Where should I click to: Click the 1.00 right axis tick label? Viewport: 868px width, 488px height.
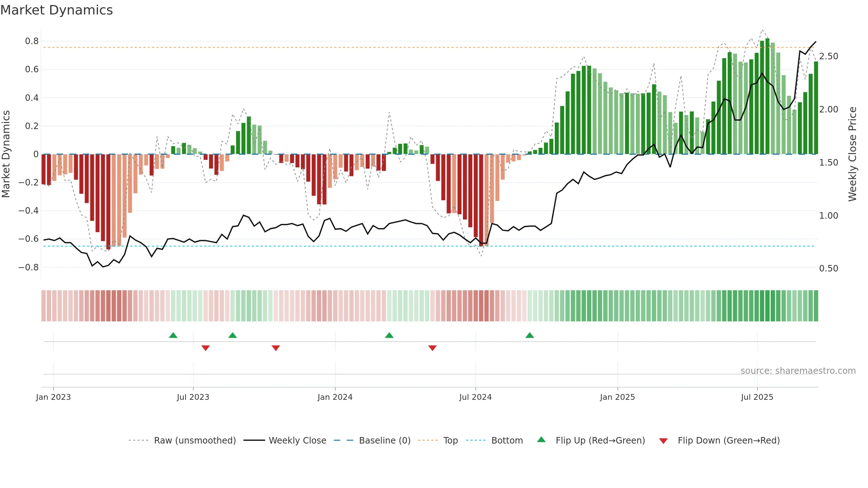(x=829, y=216)
